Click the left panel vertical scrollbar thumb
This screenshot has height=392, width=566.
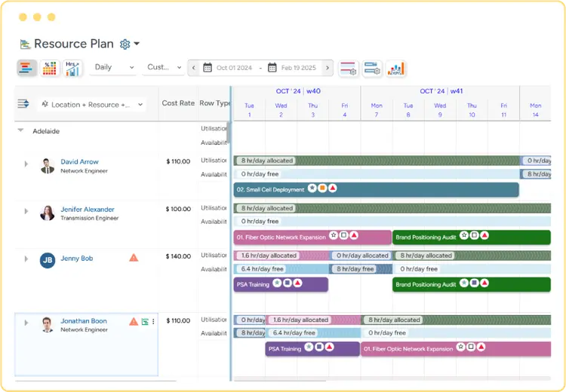(228, 133)
